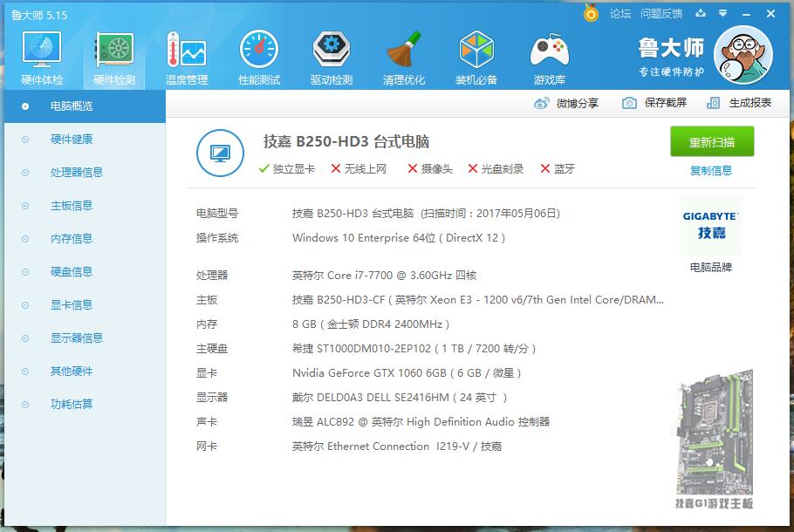Click 复制信息 copy info link
Image resolution: width=794 pixels, height=532 pixels.
(711, 171)
